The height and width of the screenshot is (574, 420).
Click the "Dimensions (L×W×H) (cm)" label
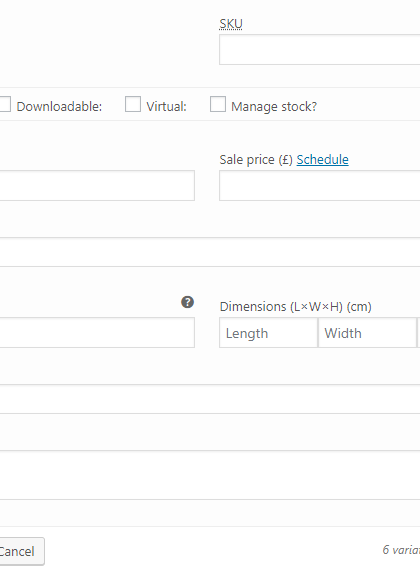tap(296, 306)
